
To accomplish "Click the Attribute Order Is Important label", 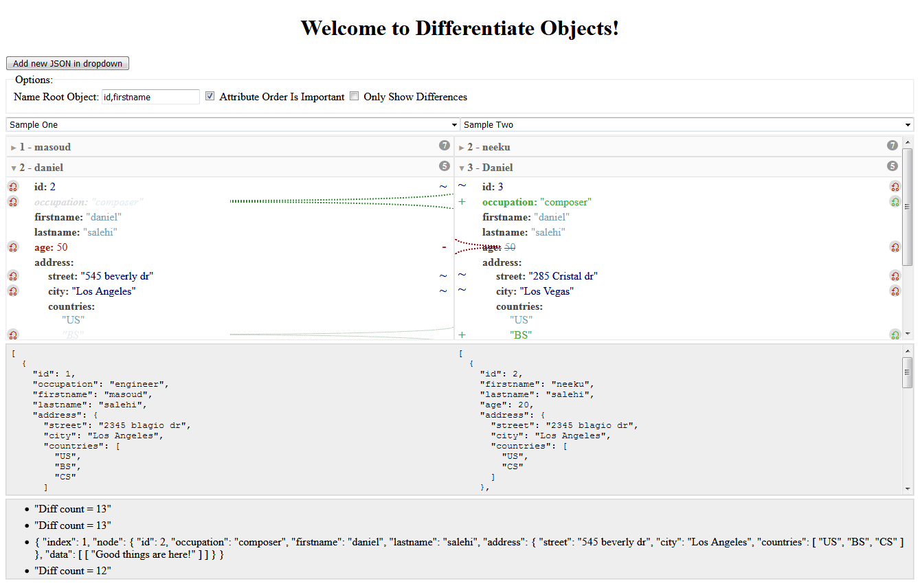I will (x=282, y=97).
